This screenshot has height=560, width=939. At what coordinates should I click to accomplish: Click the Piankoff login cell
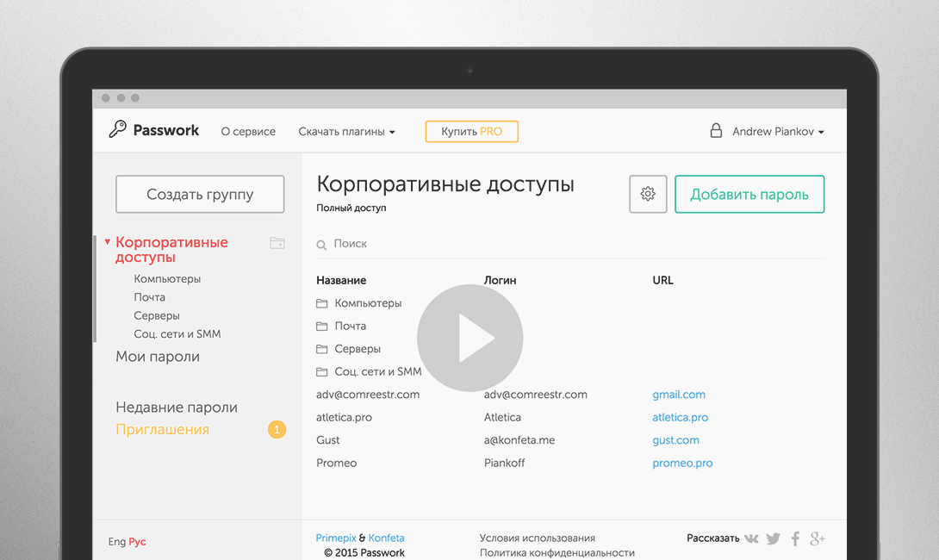[504, 463]
